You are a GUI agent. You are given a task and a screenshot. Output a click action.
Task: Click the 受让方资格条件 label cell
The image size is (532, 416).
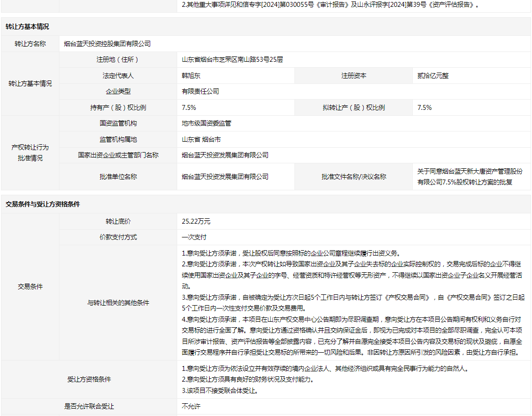(x=89, y=379)
